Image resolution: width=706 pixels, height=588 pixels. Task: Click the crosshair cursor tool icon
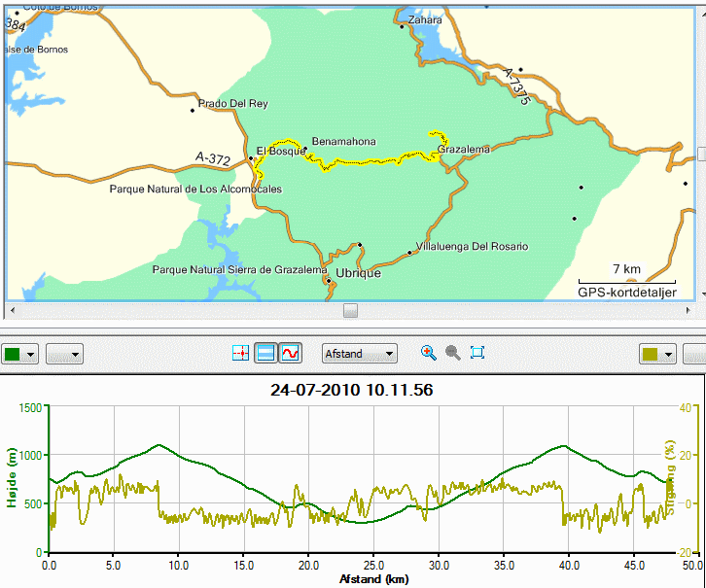pyautogui.click(x=241, y=353)
